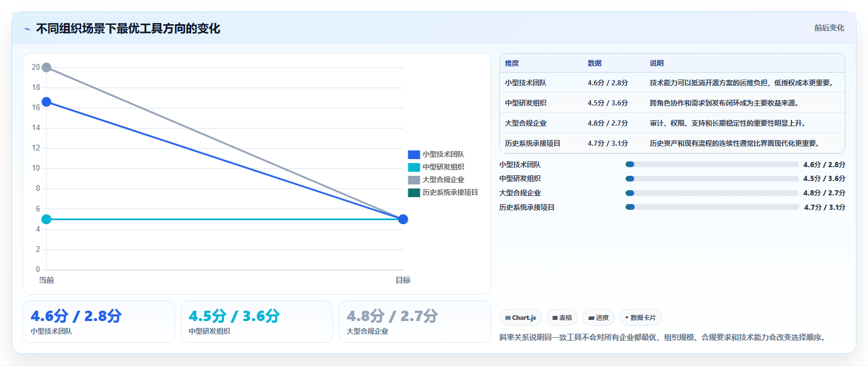868x366 pixels.
Task: Toggle 历史系统承接项目 legend swatch in chart
Action: 414,193
